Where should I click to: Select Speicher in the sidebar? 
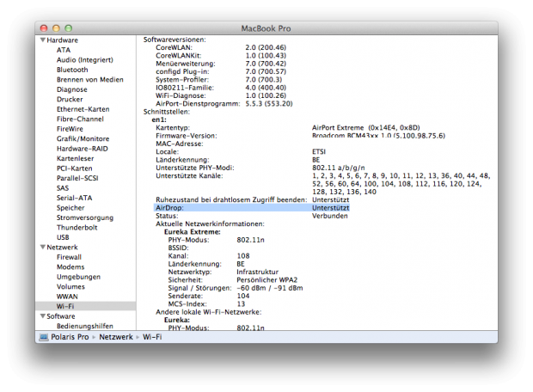(70, 208)
